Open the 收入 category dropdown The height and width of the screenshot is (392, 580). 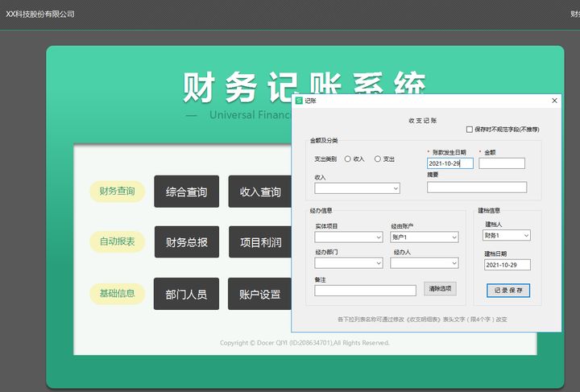tap(357, 188)
